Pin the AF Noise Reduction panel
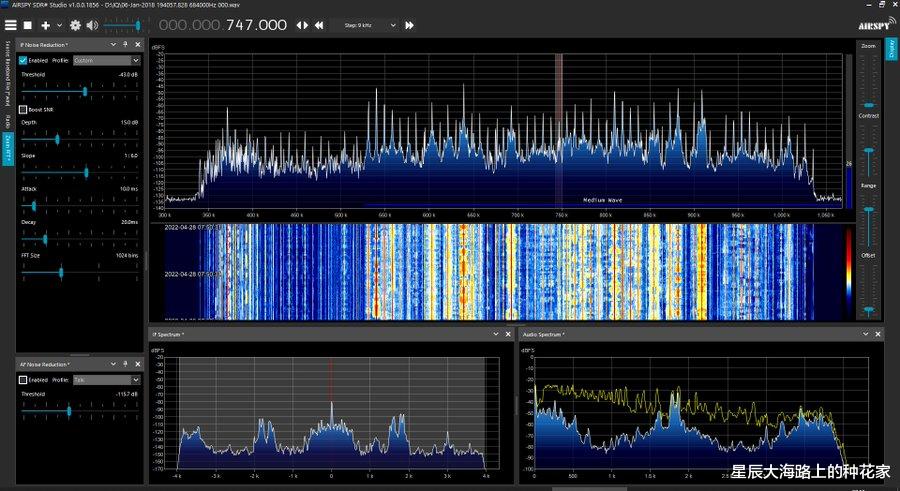Screen dimensions: 900x491 125,364
